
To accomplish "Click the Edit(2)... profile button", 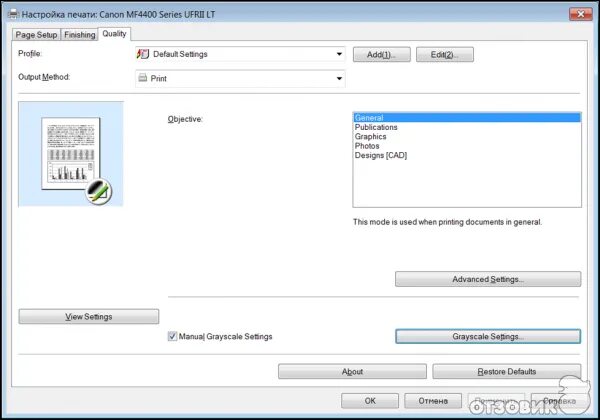I will pos(445,54).
